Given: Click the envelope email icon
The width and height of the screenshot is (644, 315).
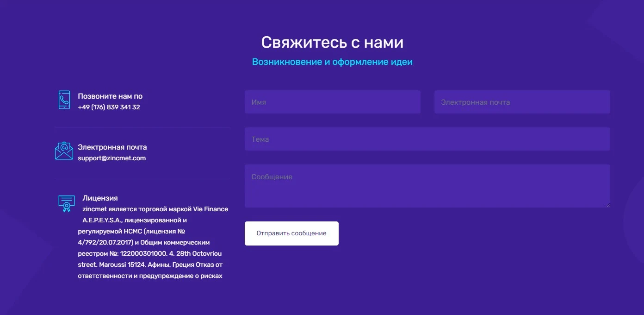Looking at the screenshot, I should pos(64,151).
